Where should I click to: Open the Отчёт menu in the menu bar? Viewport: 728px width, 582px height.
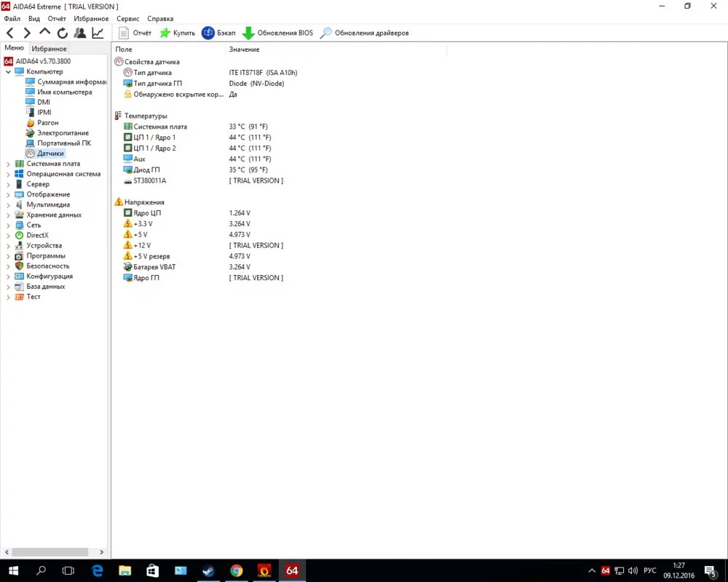57,19
